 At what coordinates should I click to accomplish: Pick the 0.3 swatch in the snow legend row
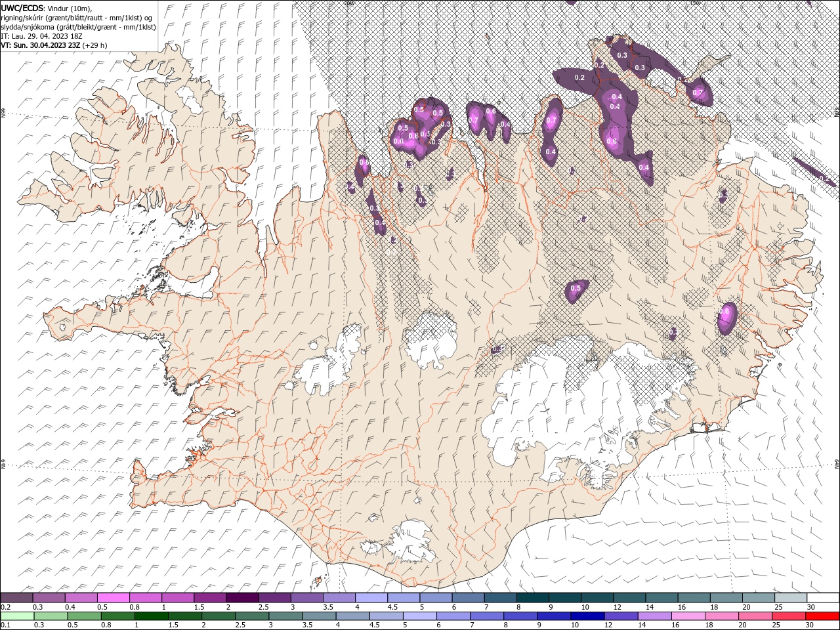pyautogui.click(x=49, y=598)
